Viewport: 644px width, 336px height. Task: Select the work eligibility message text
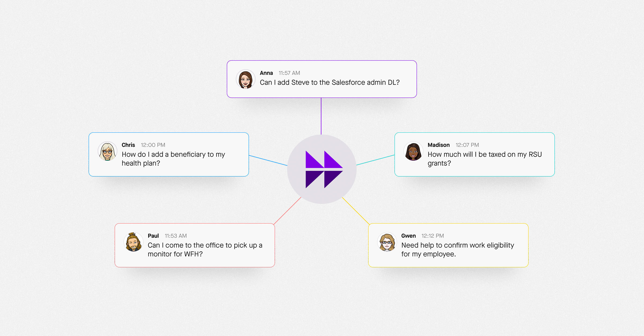point(458,249)
